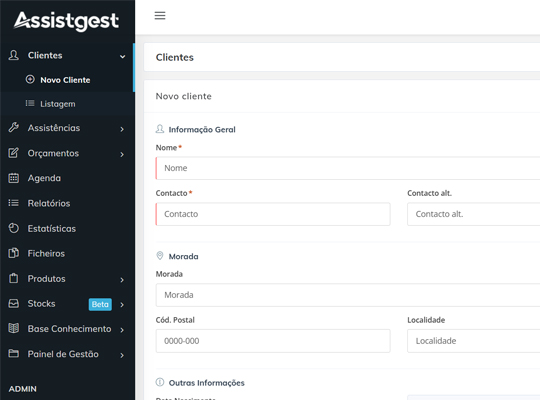Focus the Contacto alt. input field
Viewport: 540px width, 400px height.
click(x=474, y=214)
